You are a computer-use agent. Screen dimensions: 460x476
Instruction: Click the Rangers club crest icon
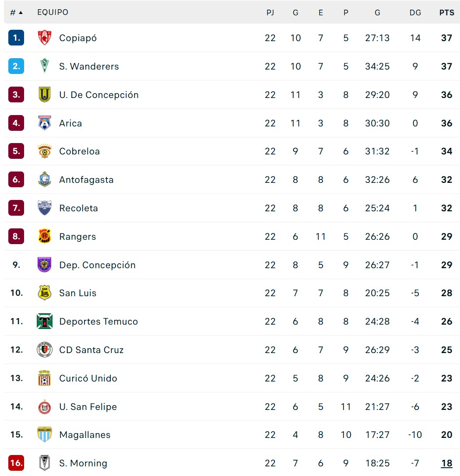44,237
